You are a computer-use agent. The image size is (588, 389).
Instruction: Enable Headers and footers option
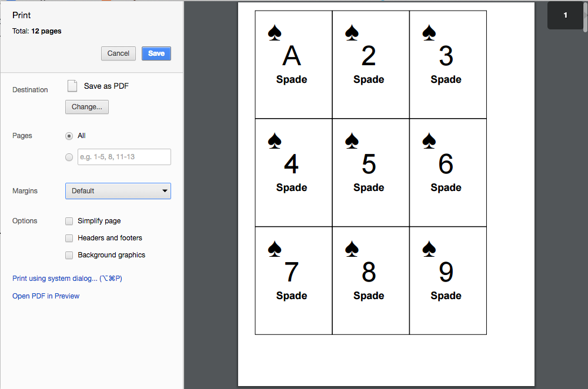pos(69,238)
